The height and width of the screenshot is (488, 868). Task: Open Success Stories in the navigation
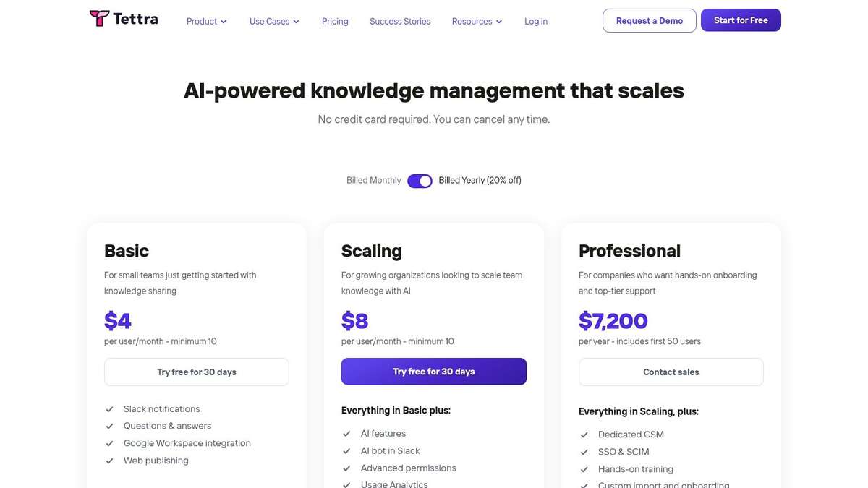[x=400, y=22]
